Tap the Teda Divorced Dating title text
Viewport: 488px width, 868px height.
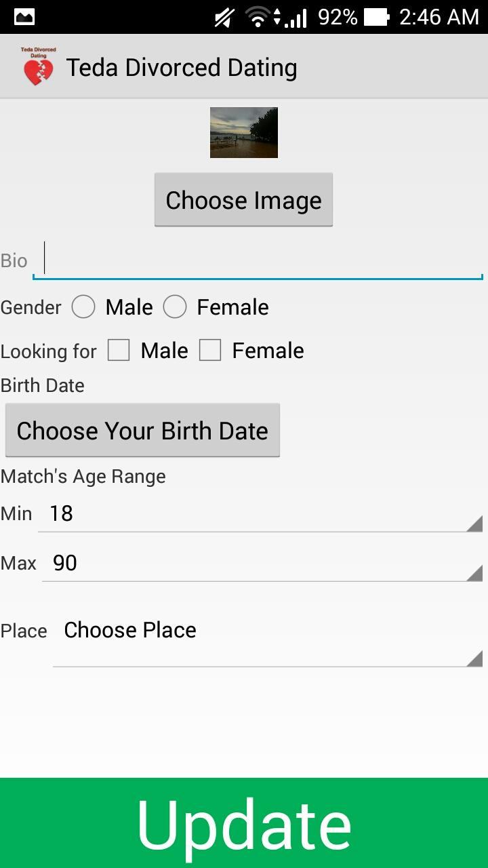(x=182, y=68)
